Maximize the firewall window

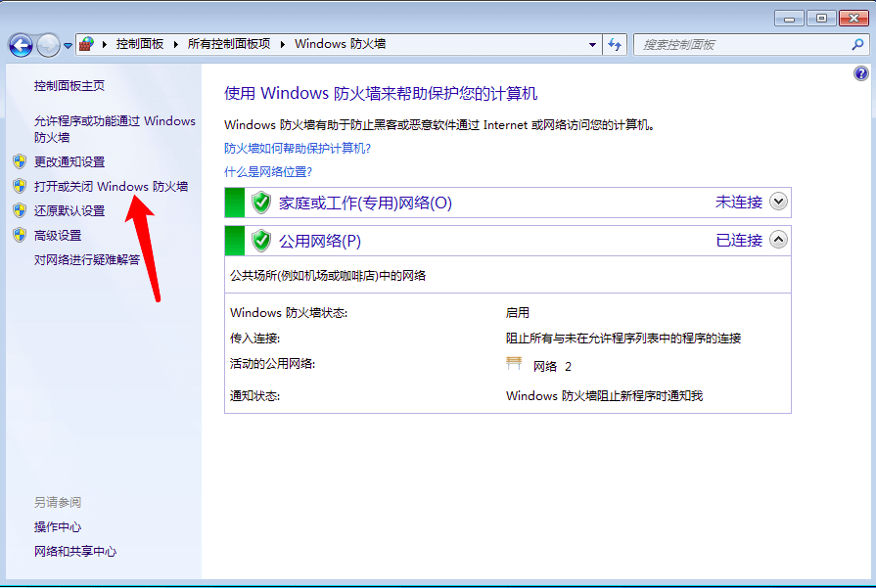[x=821, y=19]
